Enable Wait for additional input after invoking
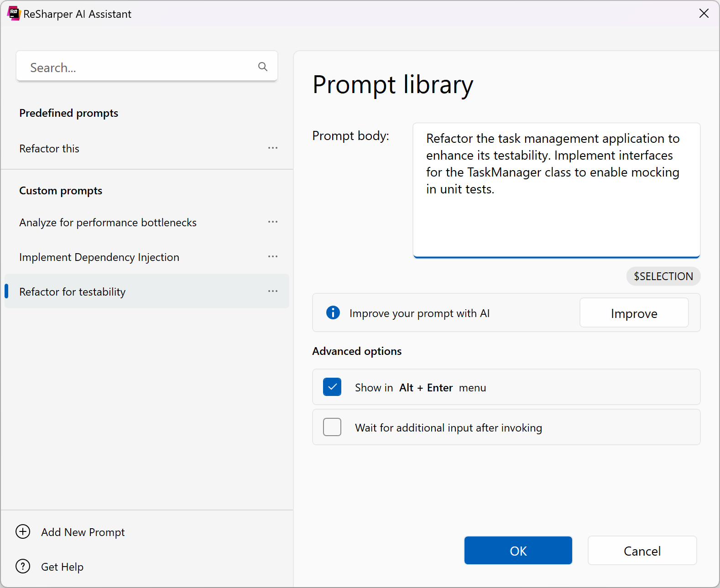This screenshot has width=720, height=588. pyautogui.click(x=332, y=427)
